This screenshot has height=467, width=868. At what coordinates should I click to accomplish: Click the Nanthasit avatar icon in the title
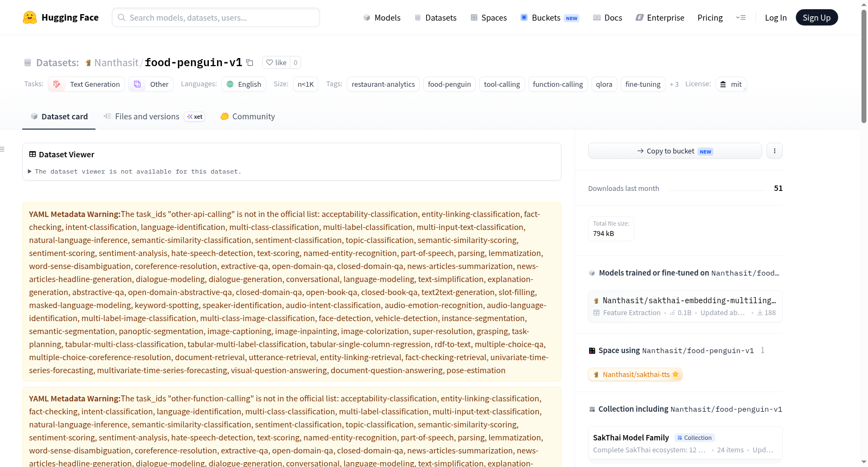88,63
